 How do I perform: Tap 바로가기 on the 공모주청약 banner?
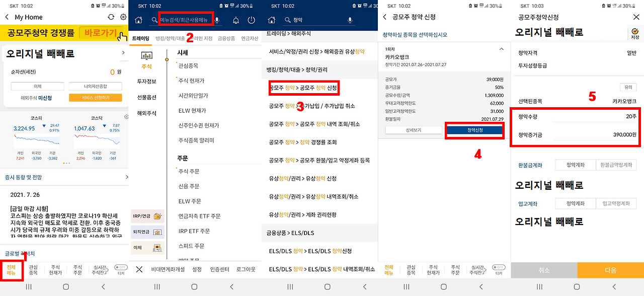[101, 34]
